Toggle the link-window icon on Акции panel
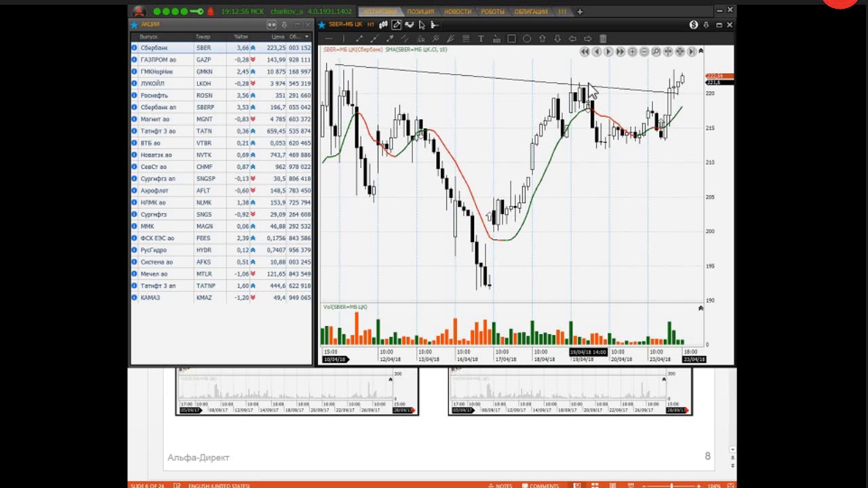 point(272,24)
